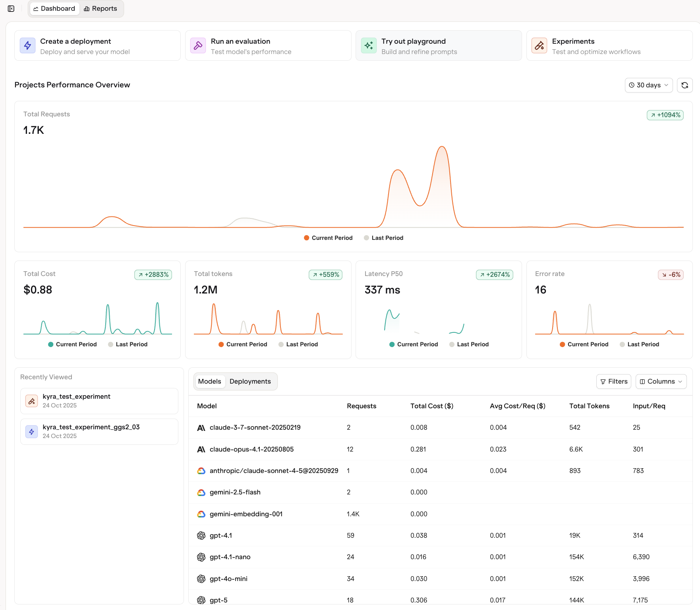The width and height of the screenshot is (700, 610).
Task: Sort by the Requests column header
Action: click(x=362, y=406)
